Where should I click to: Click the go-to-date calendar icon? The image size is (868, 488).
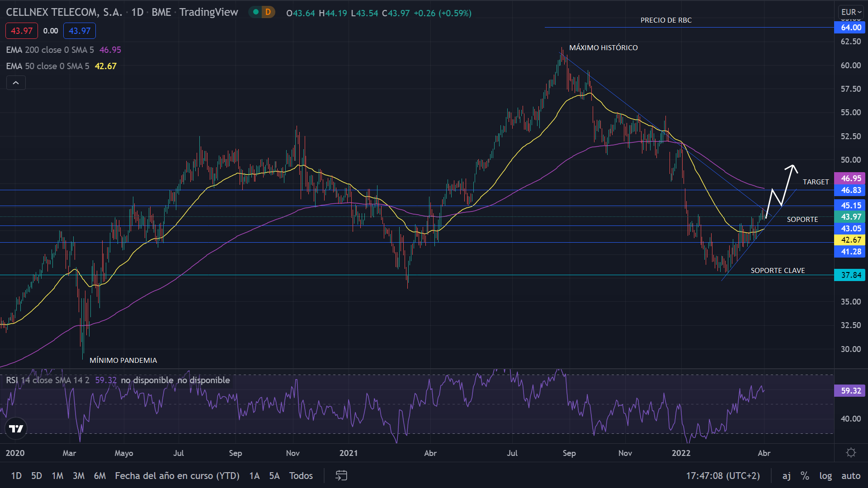click(x=341, y=475)
